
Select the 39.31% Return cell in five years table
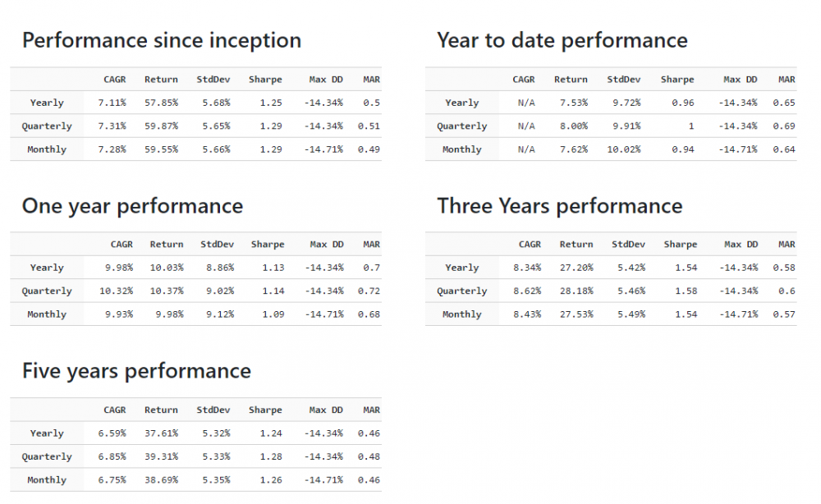tap(161, 457)
